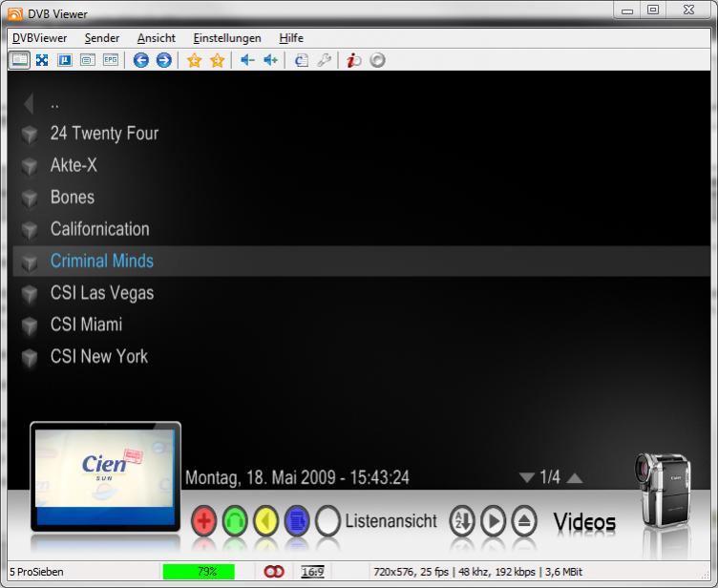Click the Videos camcorder image
This screenshot has height=588, width=718.
[x=663, y=491]
